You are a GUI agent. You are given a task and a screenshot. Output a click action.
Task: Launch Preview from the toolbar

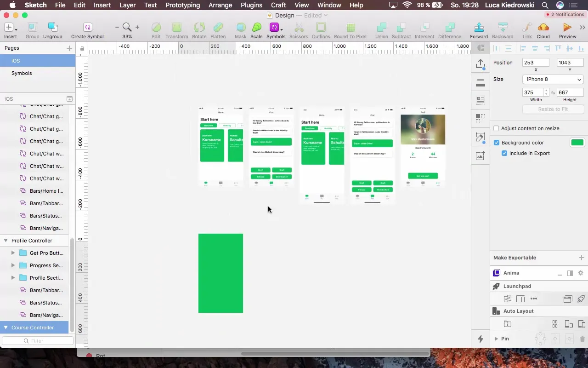[567, 27]
